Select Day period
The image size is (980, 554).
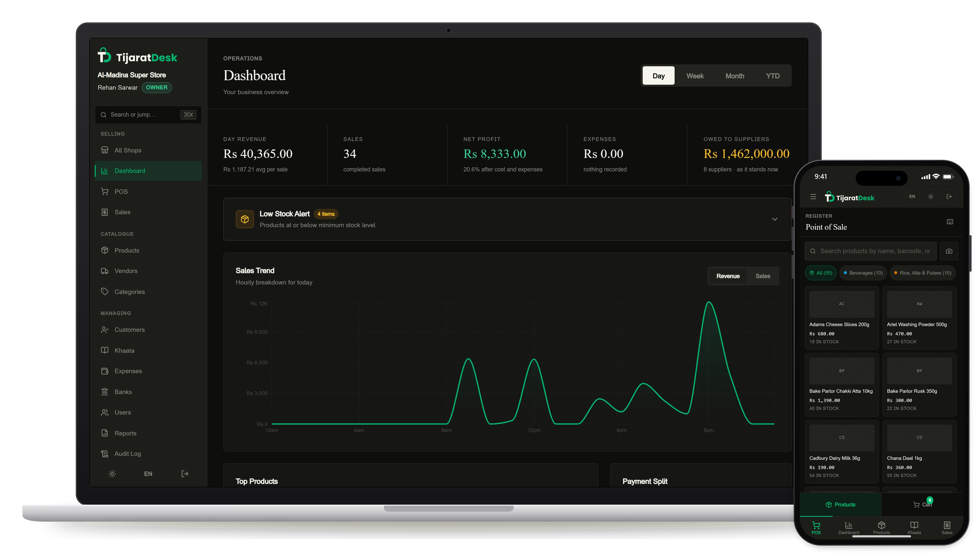point(658,76)
